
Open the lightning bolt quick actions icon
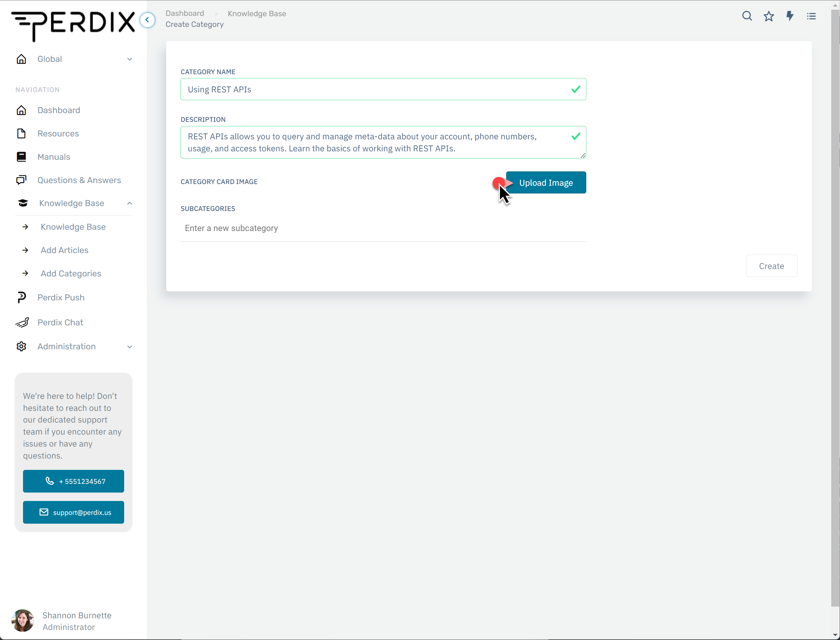point(790,16)
